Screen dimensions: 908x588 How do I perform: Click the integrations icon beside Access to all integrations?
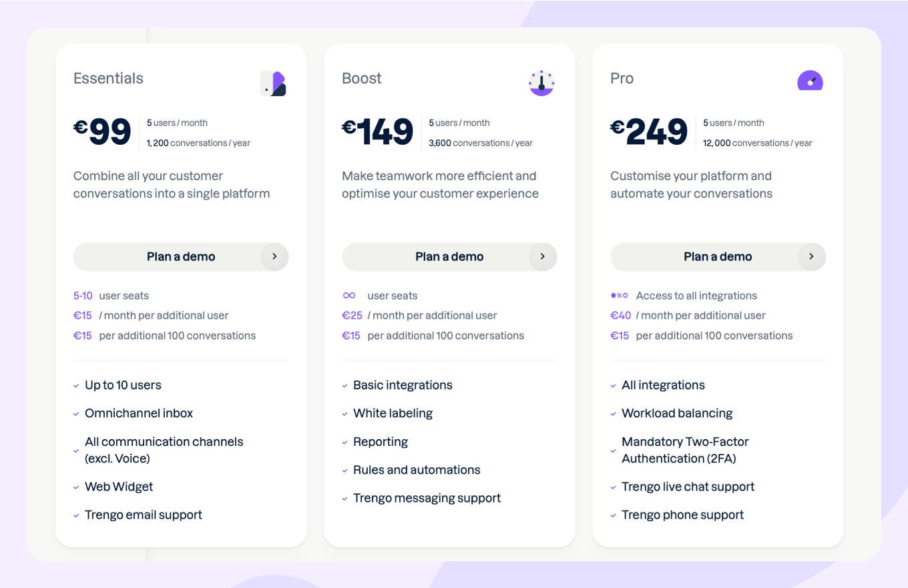(x=619, y=296)
